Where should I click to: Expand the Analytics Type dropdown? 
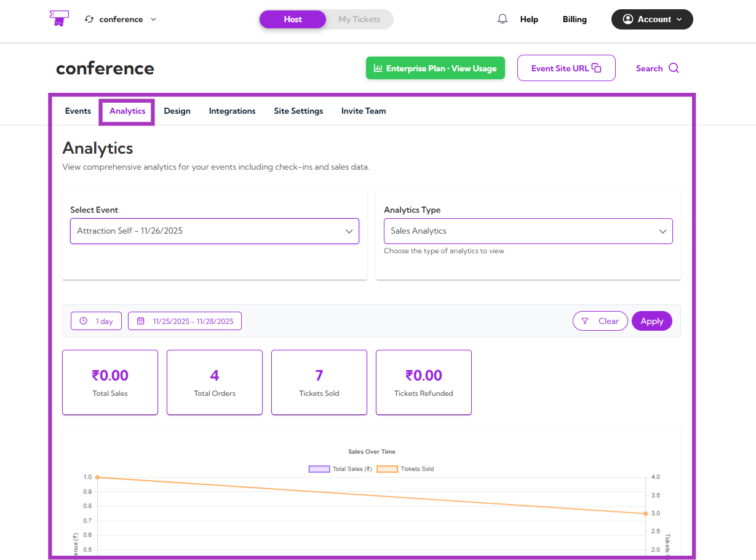point(528,231)
